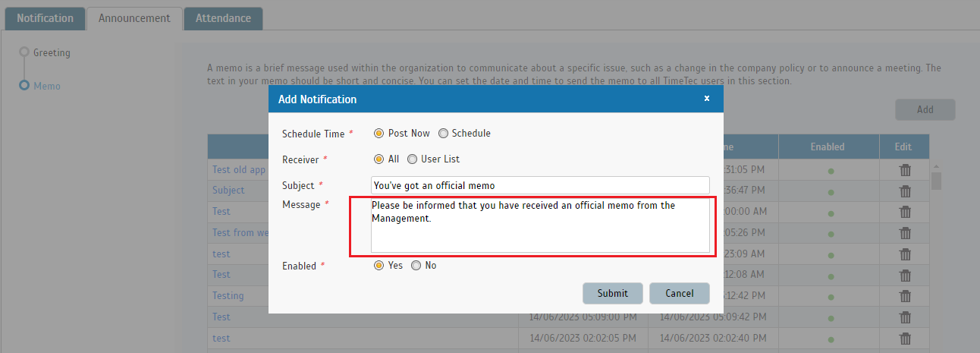Click into the Subject text field
This screenshot has width=980, height=353.
540,185
